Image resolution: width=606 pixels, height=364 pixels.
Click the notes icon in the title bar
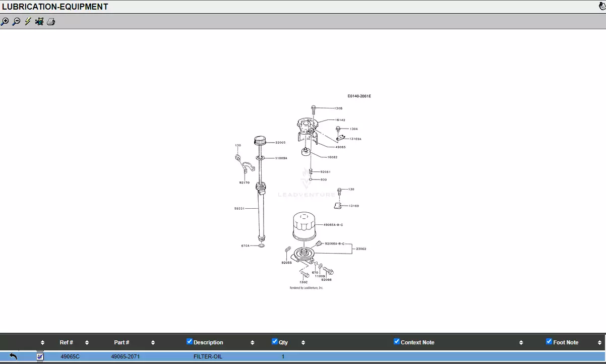click(x=601, y=7)
